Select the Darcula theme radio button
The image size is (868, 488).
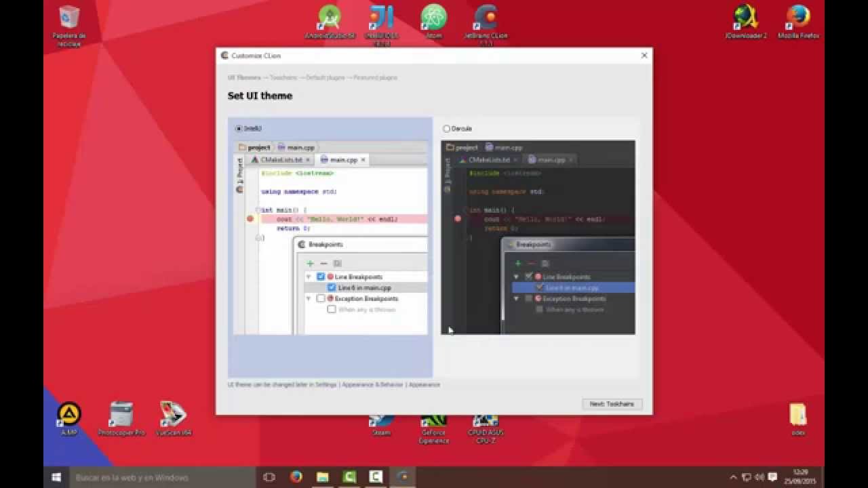pyautogui.click(x=446, y=128)
